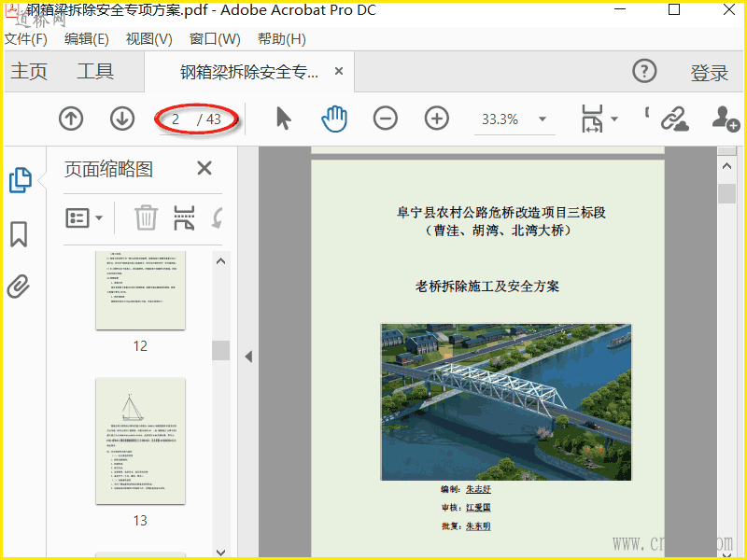Click the page layout icon in thumbnails toolbar

click(184, 218)
